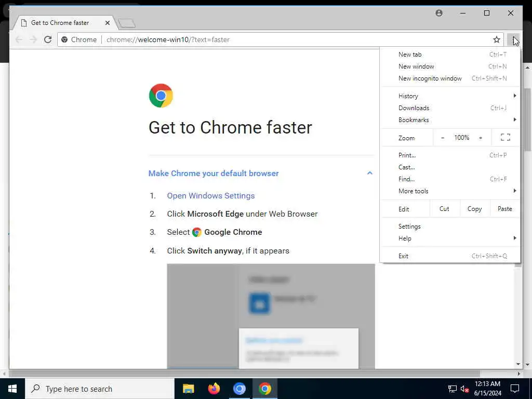This screenshot has height=399, width=532.
Task: Choose New window in the menu
Action: (x=450, y=66)
